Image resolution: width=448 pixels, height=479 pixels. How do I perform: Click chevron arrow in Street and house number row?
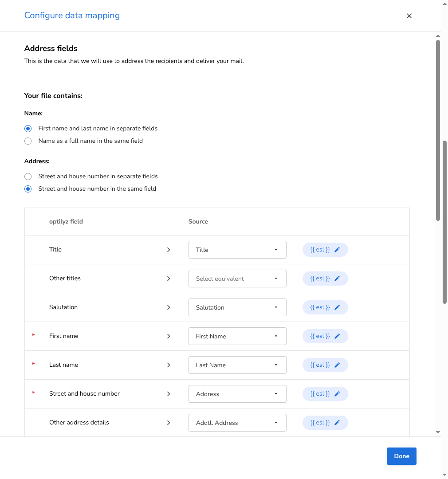point(169,394)
